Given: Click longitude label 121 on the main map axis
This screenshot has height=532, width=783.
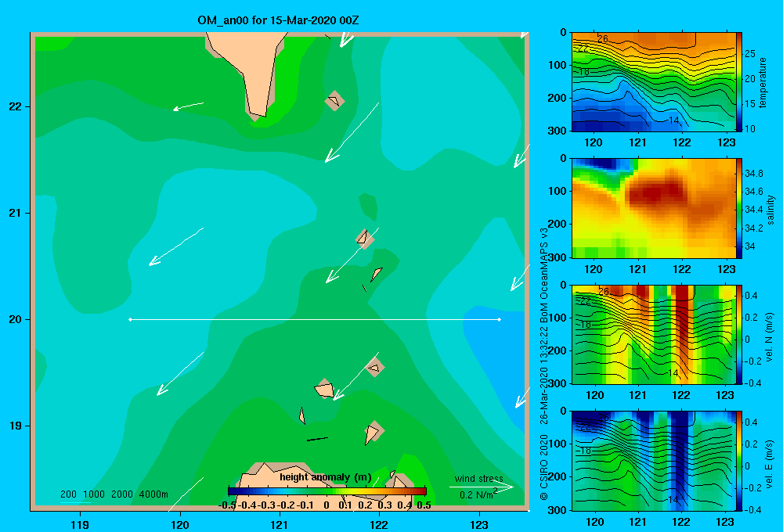Looking at the screenshot, I should [280, 524].
